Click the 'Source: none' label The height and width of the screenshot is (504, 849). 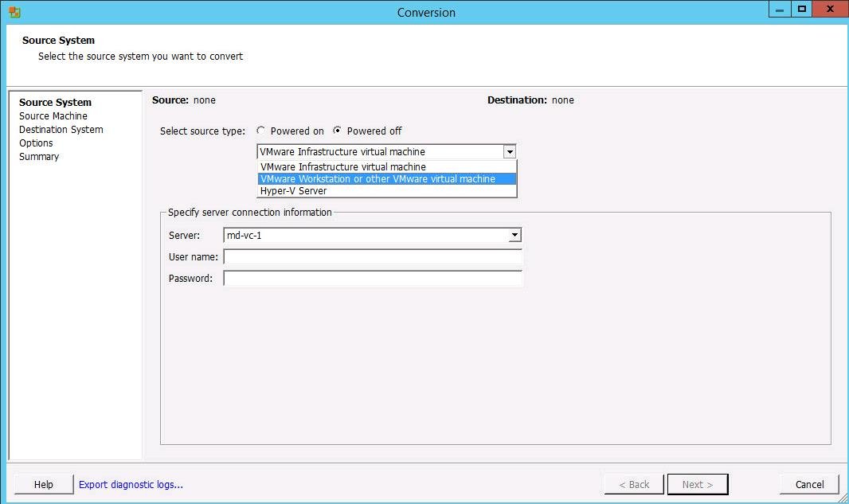pos(183,100)
